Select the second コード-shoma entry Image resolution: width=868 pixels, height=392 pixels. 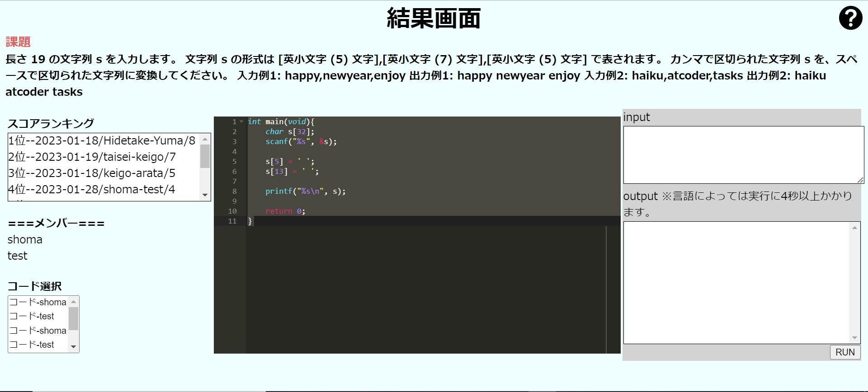(x=38, y=331)
